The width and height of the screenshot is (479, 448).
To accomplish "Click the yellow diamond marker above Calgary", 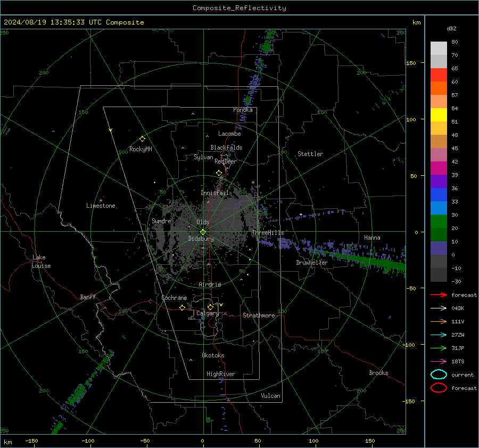I will [x=210, y=307].
